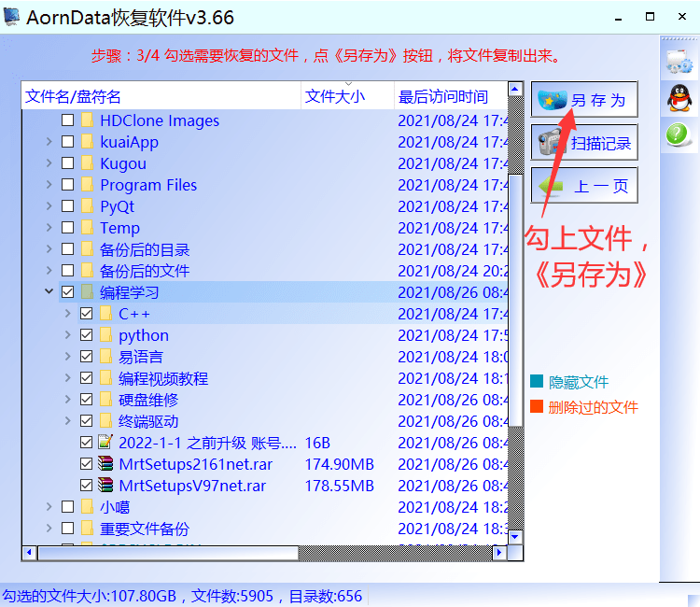
Task: Click the vertical scrollbar down arrow
Action: coord(515,536)
